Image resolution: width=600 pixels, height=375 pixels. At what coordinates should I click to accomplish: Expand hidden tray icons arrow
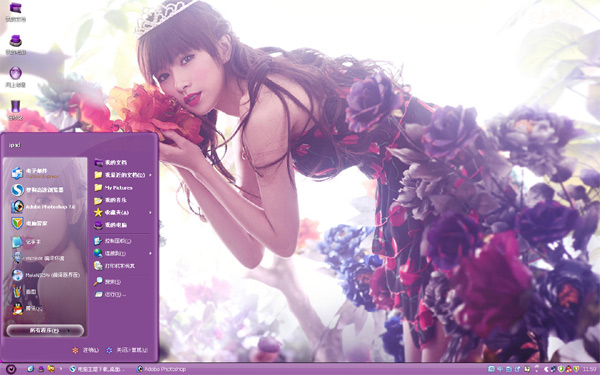coord(546,369)
